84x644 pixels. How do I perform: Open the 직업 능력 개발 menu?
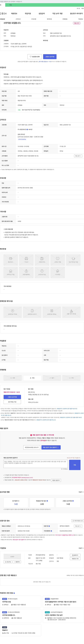57,14
